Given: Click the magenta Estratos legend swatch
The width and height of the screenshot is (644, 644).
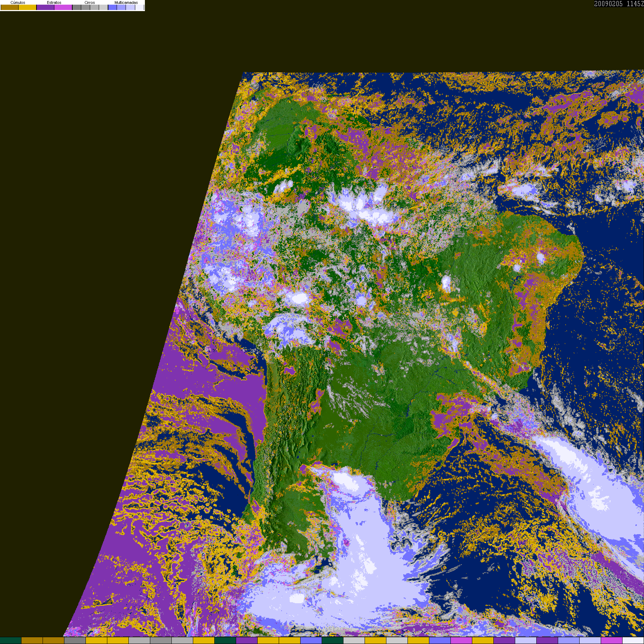Looking at the screenshot, I should 63,7.
